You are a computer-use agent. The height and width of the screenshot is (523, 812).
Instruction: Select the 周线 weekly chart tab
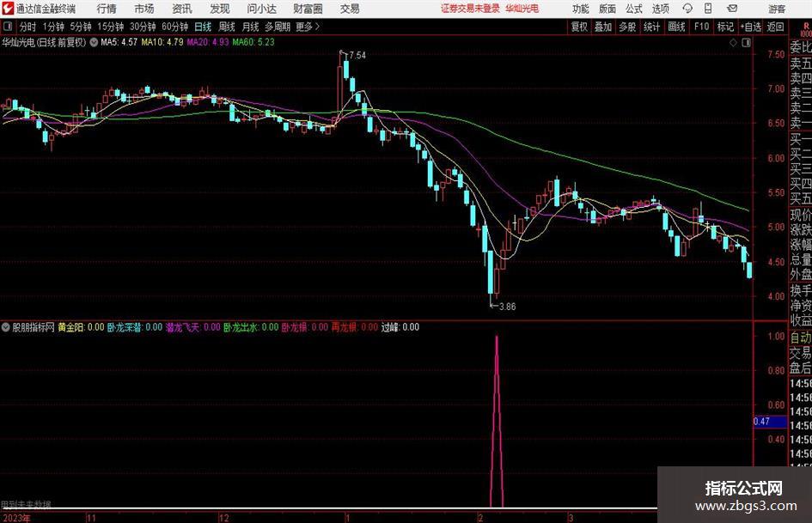click(x=227, y=27)
